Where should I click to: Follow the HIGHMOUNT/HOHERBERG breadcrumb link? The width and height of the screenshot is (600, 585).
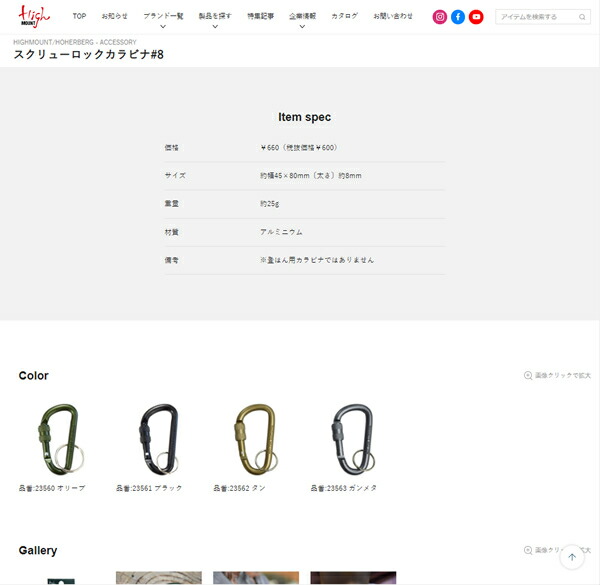(x=53, y=42)
